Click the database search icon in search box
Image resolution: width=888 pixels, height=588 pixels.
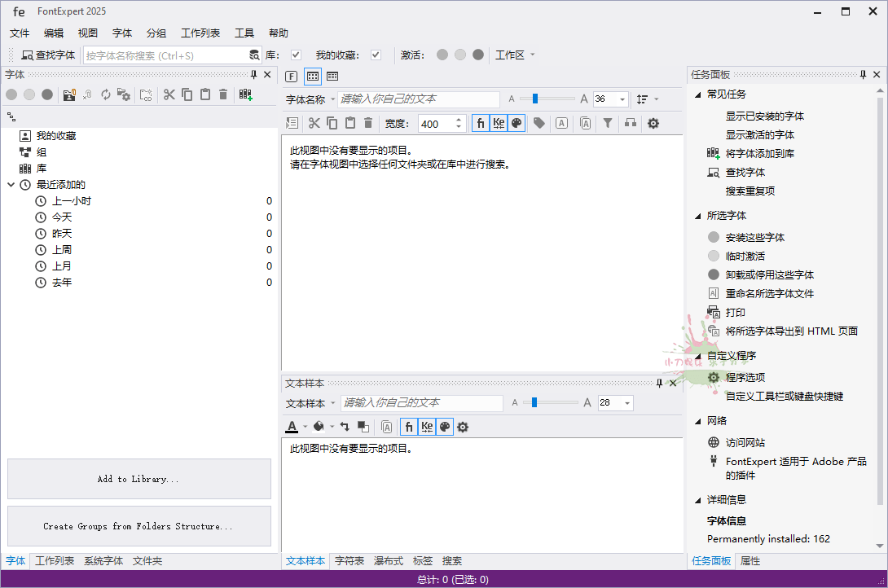click(254, 55)
